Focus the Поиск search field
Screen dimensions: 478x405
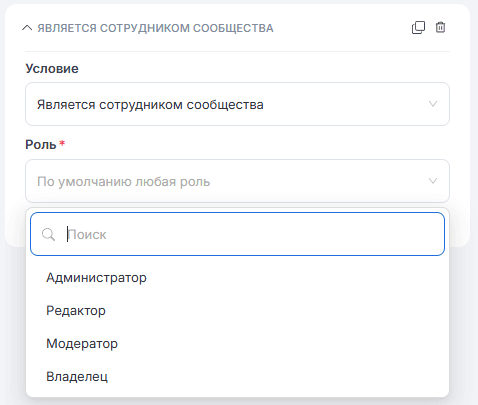pyautogui.click(x=237, y=234)
